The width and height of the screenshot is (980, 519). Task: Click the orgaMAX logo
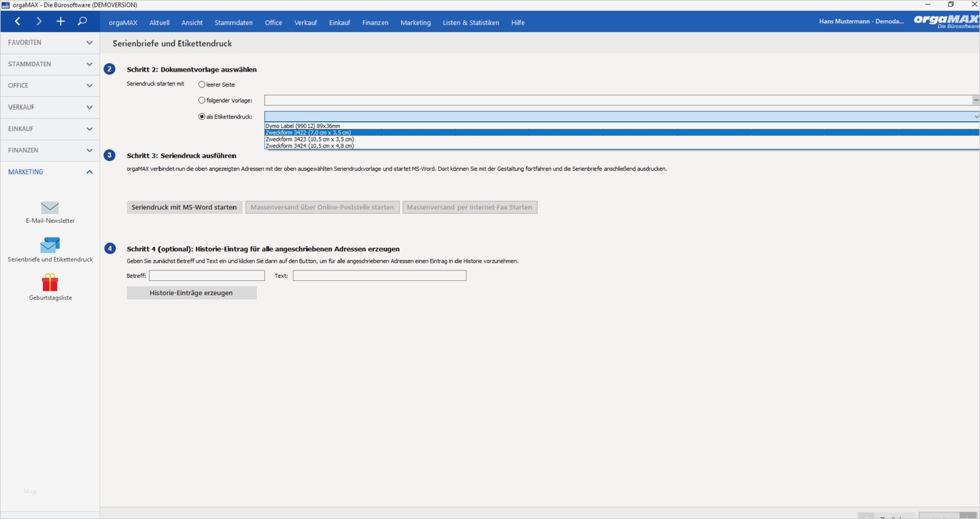coord(946,21)
